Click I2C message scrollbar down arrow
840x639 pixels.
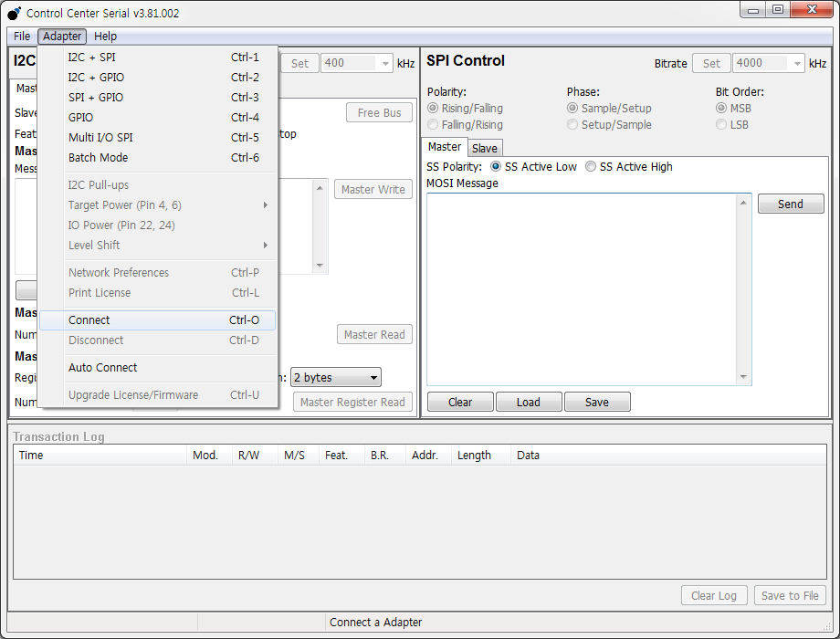pyautogui.click(x=320, y=266)
